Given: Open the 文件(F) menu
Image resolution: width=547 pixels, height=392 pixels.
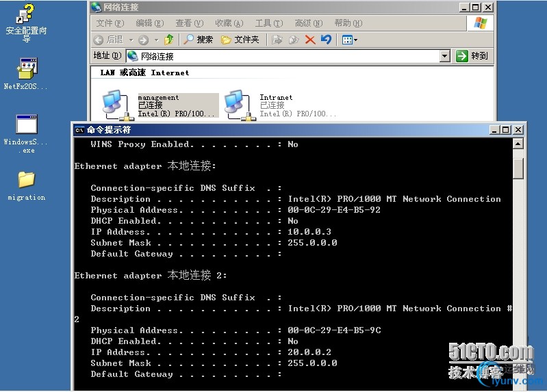Looking at the screenshot, I should pyautogui.click(x=110, y=23).
